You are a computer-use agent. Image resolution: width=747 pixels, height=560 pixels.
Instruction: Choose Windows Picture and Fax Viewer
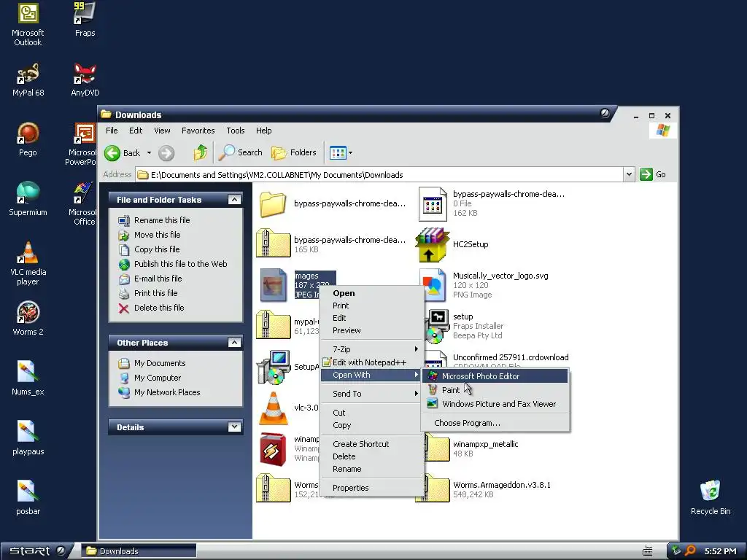click(495, 404)
